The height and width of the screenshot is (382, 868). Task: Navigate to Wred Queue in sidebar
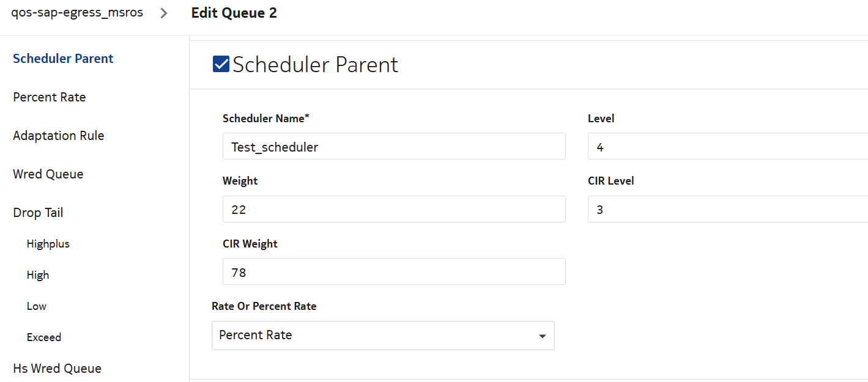[x=48, y=174]
